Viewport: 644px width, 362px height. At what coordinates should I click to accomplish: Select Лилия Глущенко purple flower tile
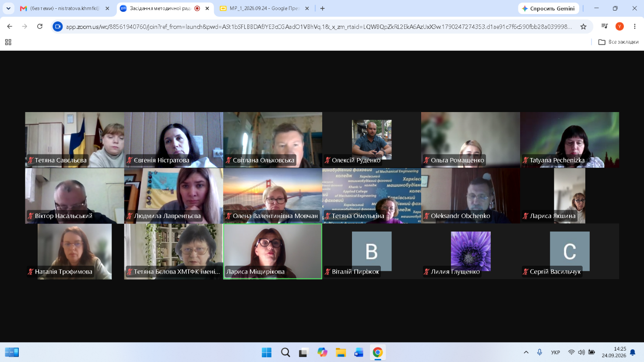pyautogui.click(x=471, y=251)
